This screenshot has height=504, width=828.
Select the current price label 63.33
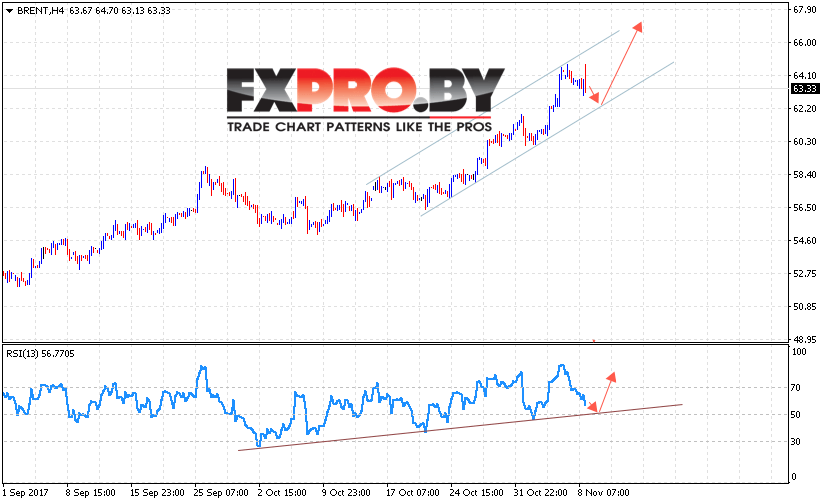click(805, 89)
